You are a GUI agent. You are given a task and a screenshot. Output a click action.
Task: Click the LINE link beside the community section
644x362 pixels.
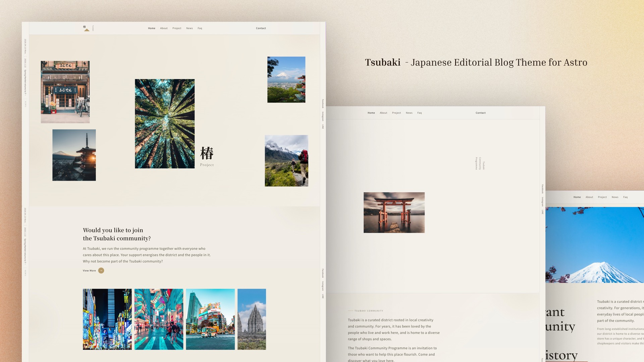[x=323, y=296]
